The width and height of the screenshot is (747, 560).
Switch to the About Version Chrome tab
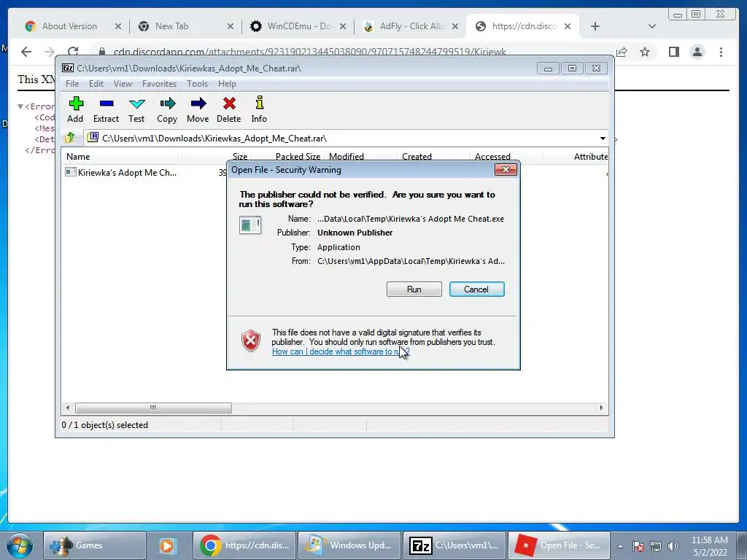(71, 26)
